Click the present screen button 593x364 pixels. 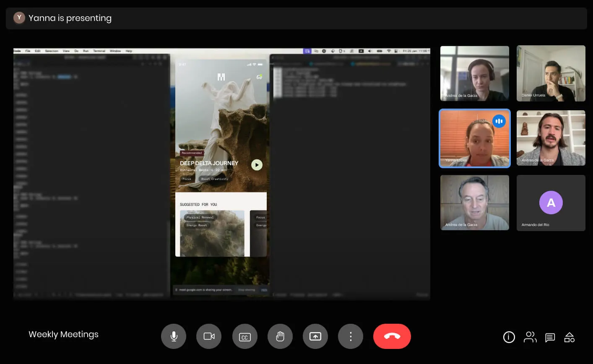pyautogui.click(x=315, y=336)
